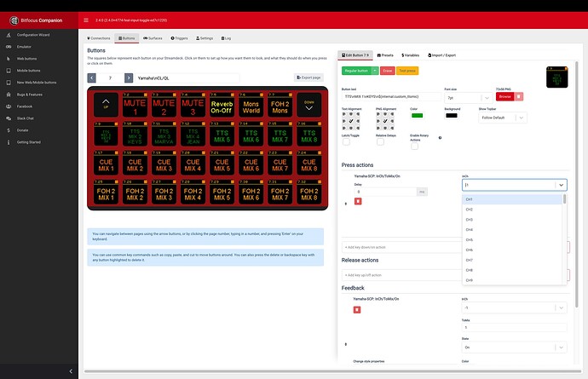Click the help icon beside Enable Rotary Actions
The height and width of the screenshot is (379, 588).
pyautogui.click(x=440, y=138)
